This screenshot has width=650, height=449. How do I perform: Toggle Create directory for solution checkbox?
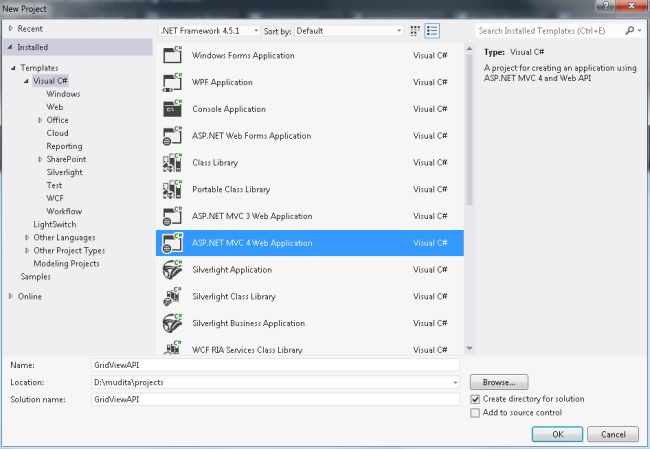click(475, 399)
